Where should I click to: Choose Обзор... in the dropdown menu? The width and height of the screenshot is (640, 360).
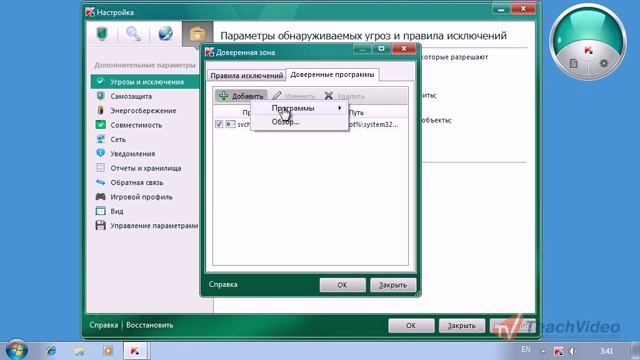(x=300, y=122)
